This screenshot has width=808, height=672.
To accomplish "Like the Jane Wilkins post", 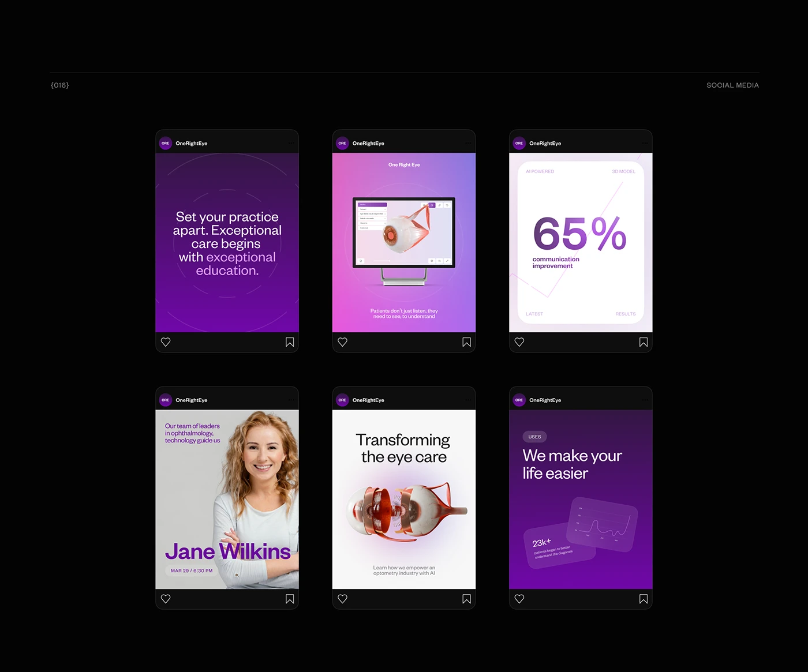I will pos(166,599).
